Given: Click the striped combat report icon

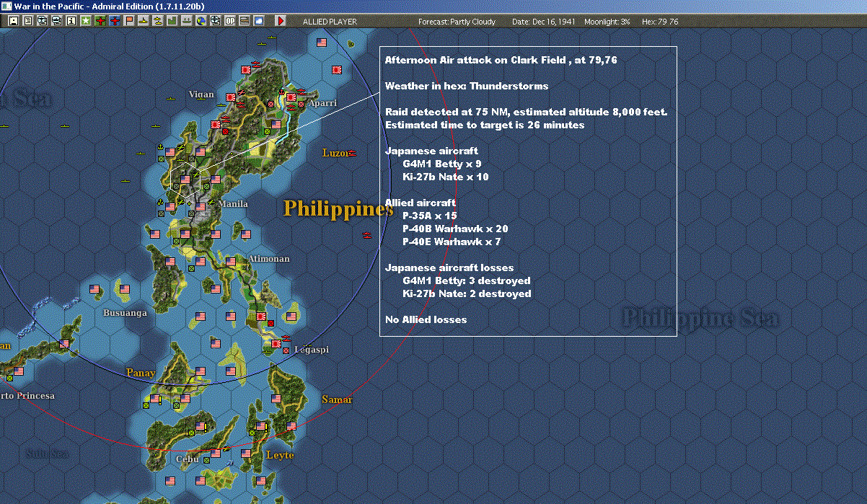Looking at the screenshot, I should 245,22.
